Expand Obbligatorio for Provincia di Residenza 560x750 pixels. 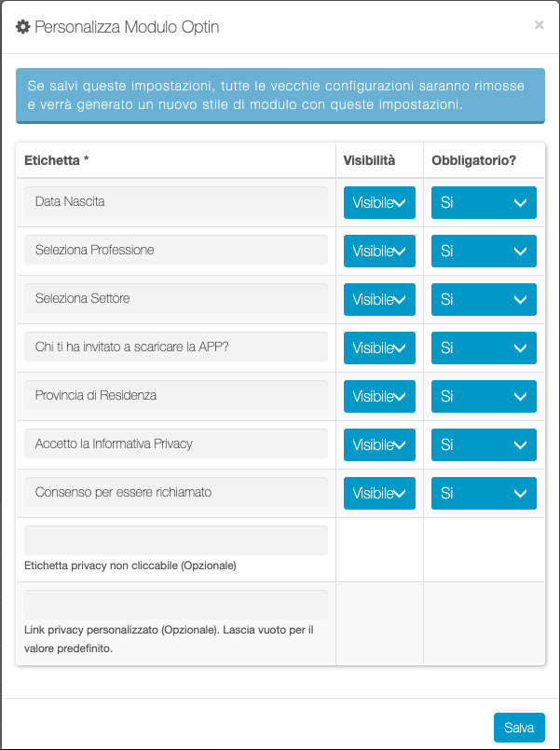point(484,396)
